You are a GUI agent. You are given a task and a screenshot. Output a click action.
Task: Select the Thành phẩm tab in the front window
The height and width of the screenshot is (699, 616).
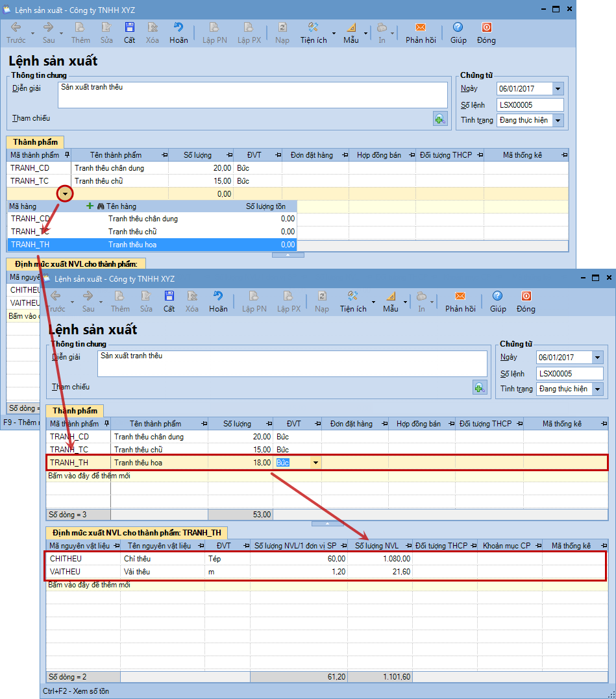click(x=75, y=411)
